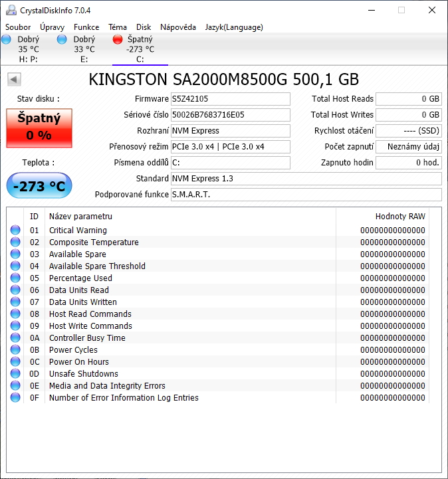Click the Rychlost otáčení ---- (SSD) field
448x479 pixels.
click(x=409, y=131)
